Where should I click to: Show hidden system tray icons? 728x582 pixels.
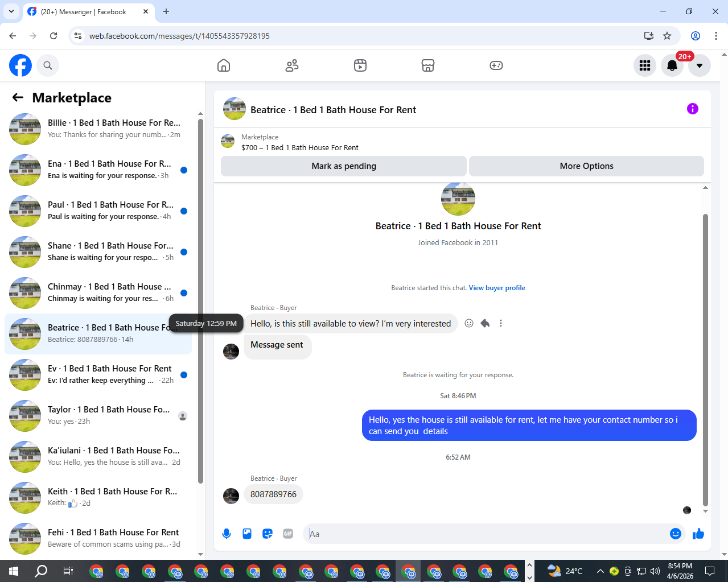pyautogui.click(x=600, y=571)
